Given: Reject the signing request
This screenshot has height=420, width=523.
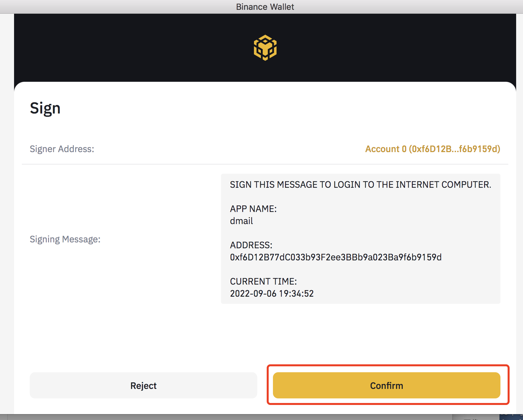Looking at the screenshot, I should click(143, 385).
